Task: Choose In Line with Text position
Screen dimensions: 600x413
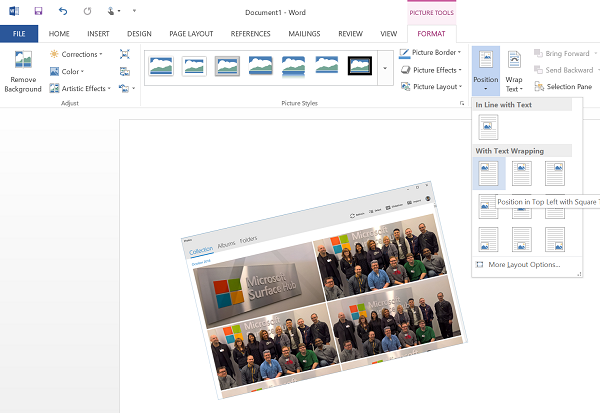Action: [x=488, y=127]
